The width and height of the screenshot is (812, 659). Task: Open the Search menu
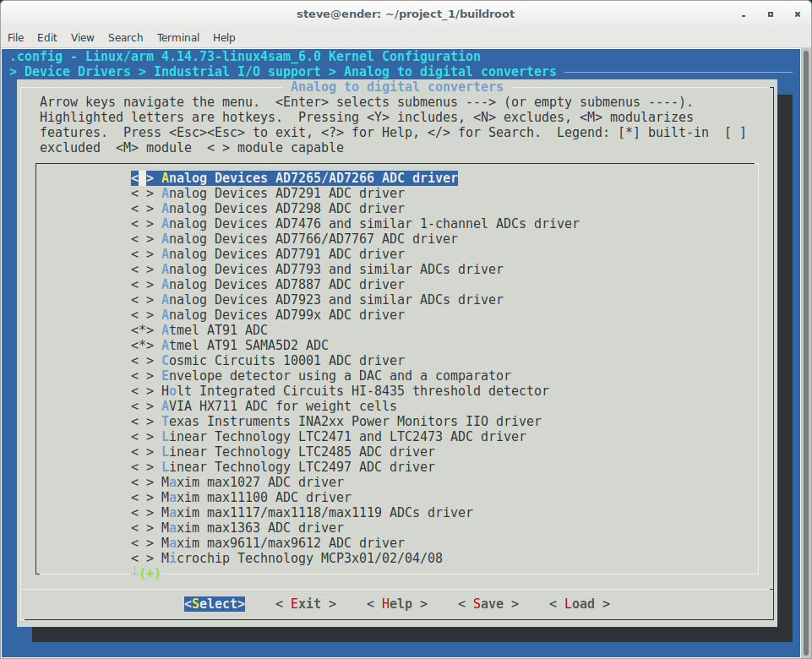[x=125, y=37]
